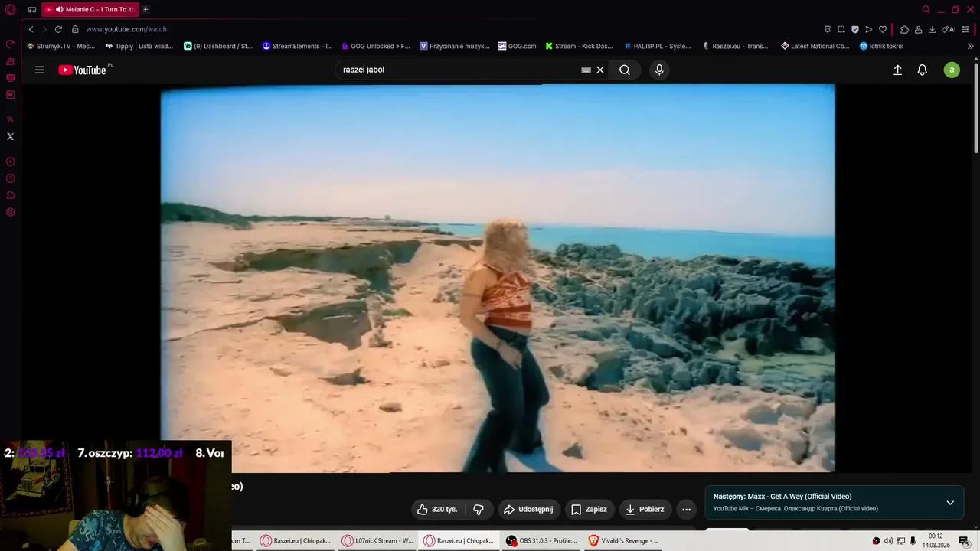Open the Strumyk.TV bookmark
The image size is (980, 551).
60,46
